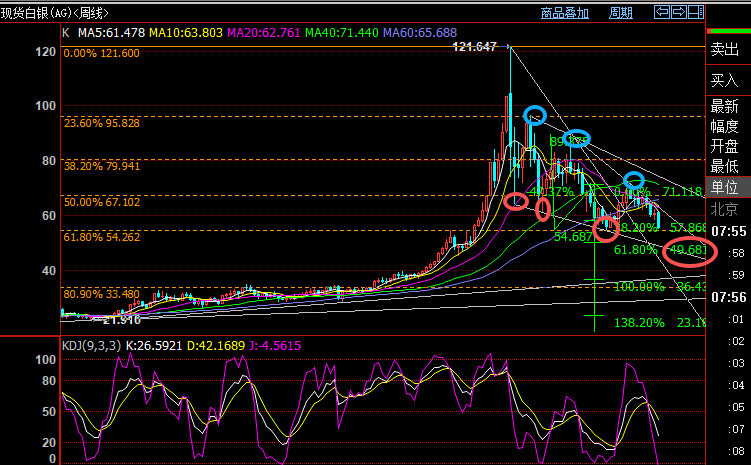Viewport: 751px width, 465px height.
Task: Toggle the split side panel layout icon
Action: tap(696, 12)
